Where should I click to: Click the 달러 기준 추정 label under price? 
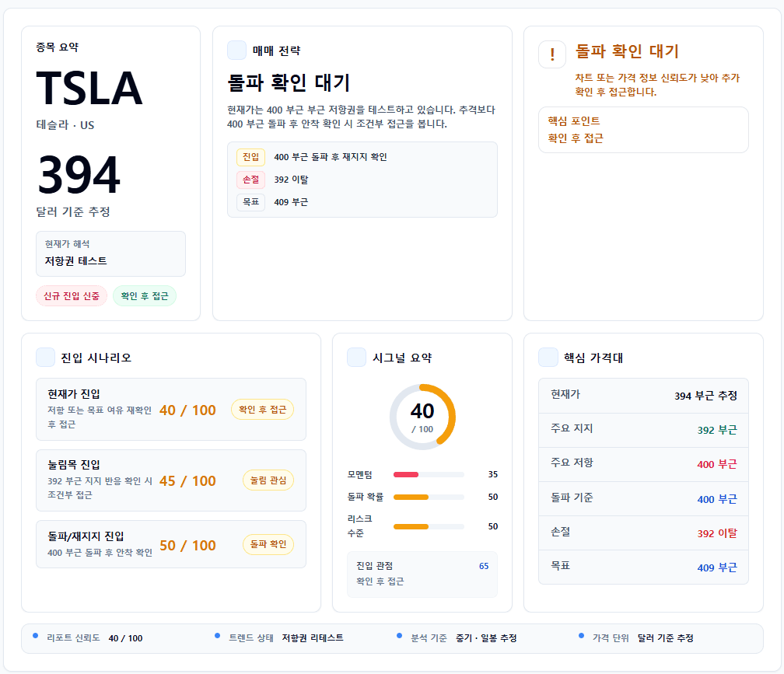[x=73, y=212]
